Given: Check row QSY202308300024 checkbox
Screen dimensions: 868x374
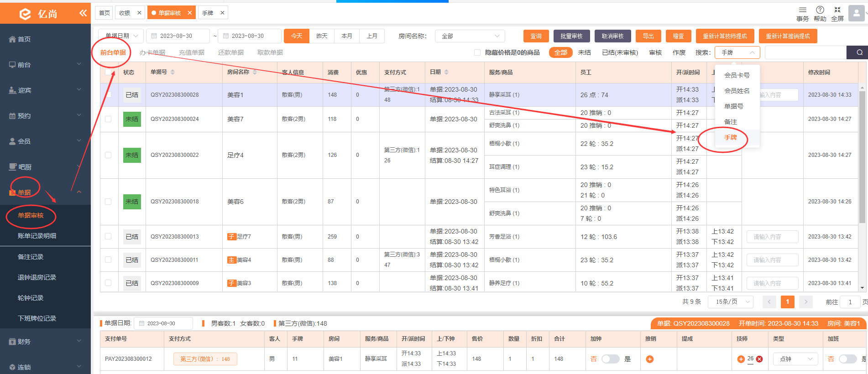Looking at the screenshot, I should point(108,119).
